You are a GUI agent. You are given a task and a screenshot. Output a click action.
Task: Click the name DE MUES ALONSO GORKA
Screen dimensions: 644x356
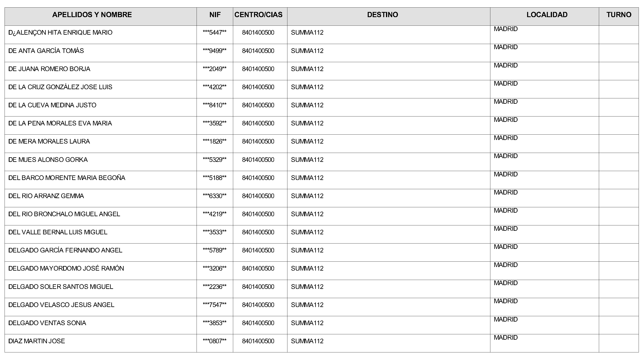(x=48, y=160)
